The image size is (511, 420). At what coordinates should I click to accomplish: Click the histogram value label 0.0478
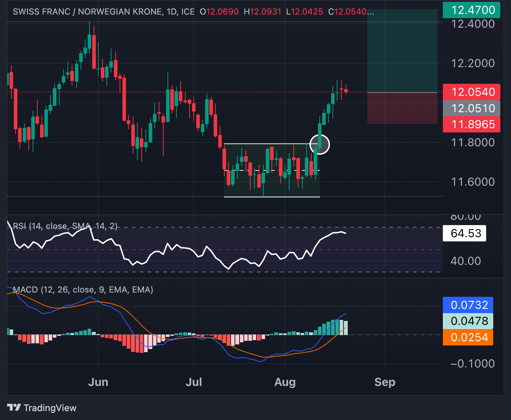[x=468, y=321]
